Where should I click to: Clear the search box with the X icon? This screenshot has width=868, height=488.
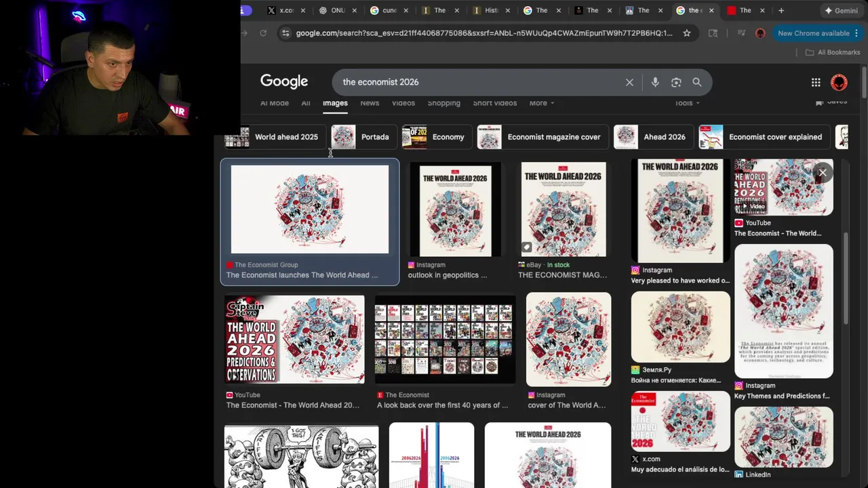click(x=629, y=82)
